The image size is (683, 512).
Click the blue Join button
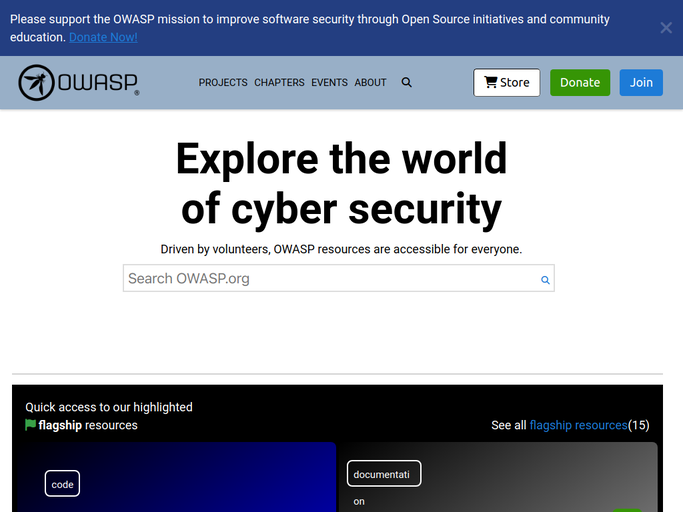coord(641,82)
